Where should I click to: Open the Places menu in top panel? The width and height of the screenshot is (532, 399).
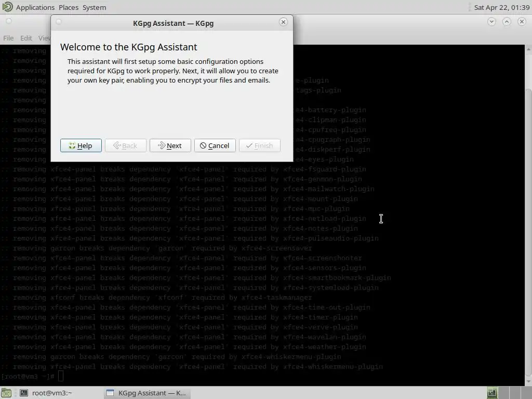[x=68, y=7]
